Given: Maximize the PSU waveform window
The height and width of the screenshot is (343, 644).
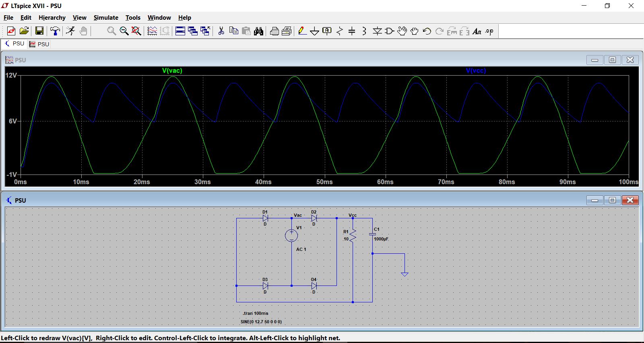Looking at the screenshot, I should [612, 60].
